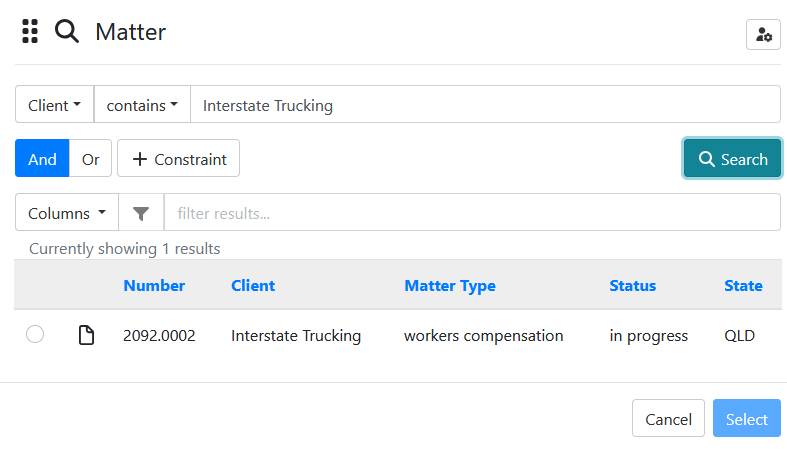Run the query with the Search button
The width and height of the screenshot is (787, 449).
(x=732, y=159)
